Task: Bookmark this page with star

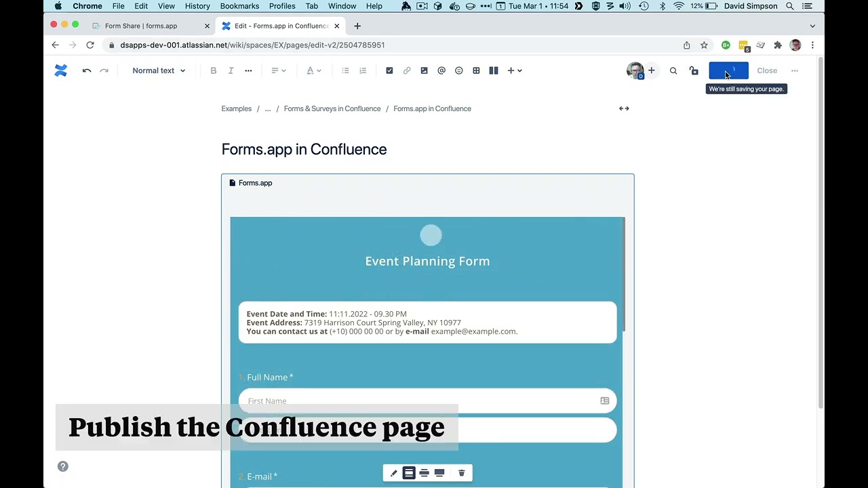Action: tap(704, 45)
